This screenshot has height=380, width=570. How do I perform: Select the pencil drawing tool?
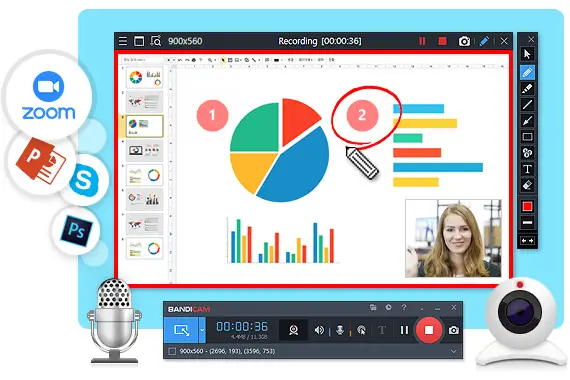(527, 72)
